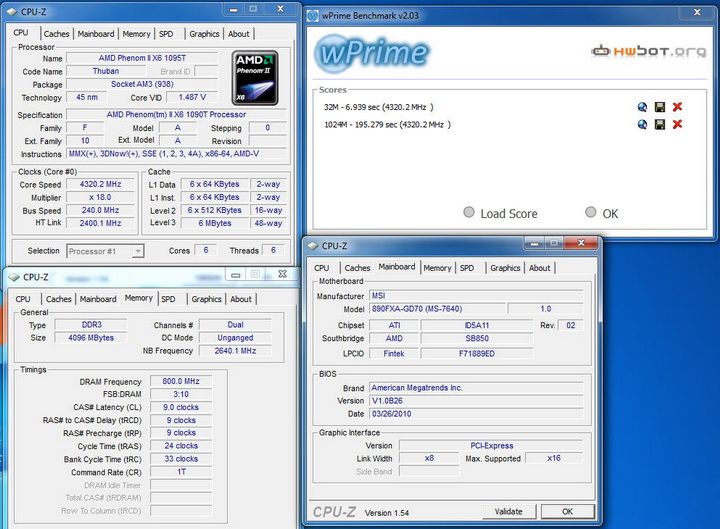Viewport: 720px width, 529px height.
Task: Select the Load Score radio button
Action: 469,212
